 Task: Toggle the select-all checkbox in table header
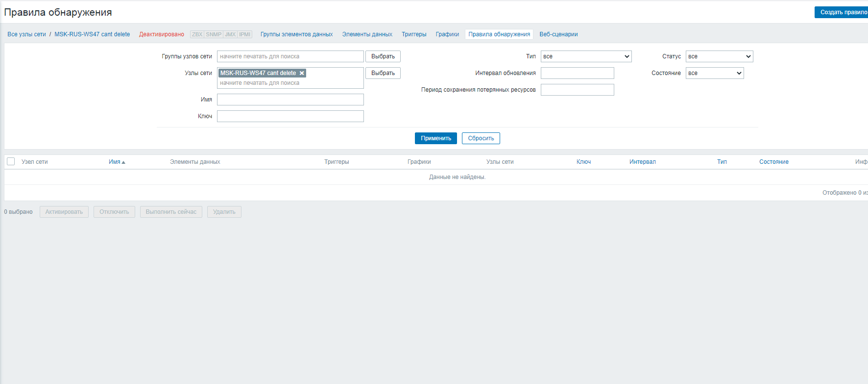(x=11, y=161)
